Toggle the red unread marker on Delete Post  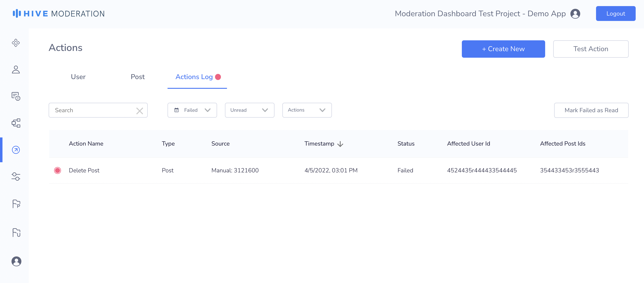click(x=57, y=170)
